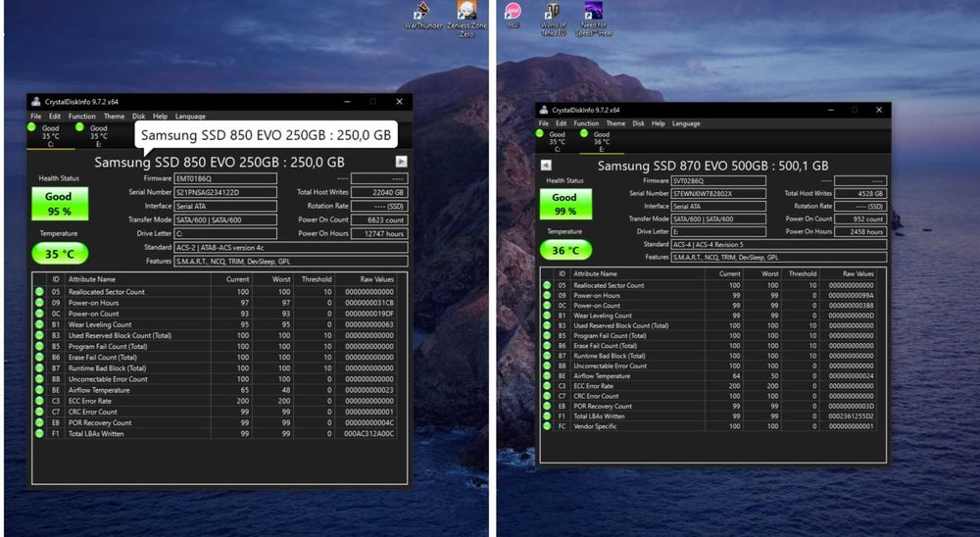
Task: Click Serial Number field in left window
Action: point(225,192)
